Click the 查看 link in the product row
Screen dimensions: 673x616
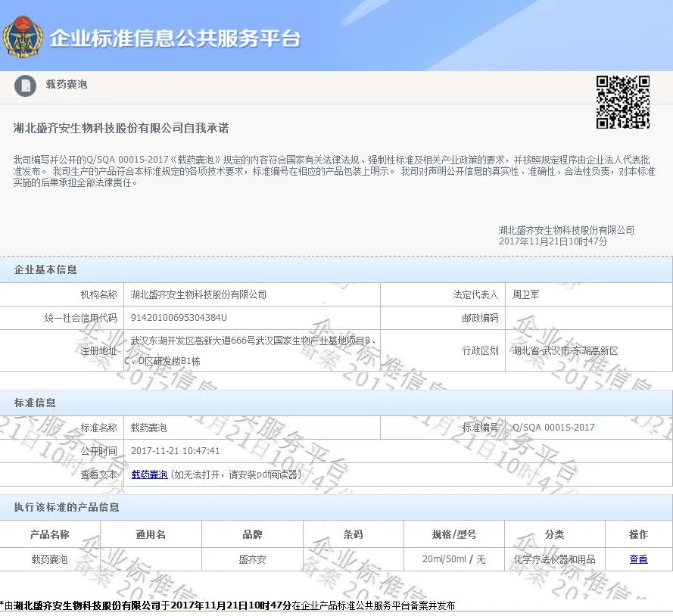[x=638, y=559]
